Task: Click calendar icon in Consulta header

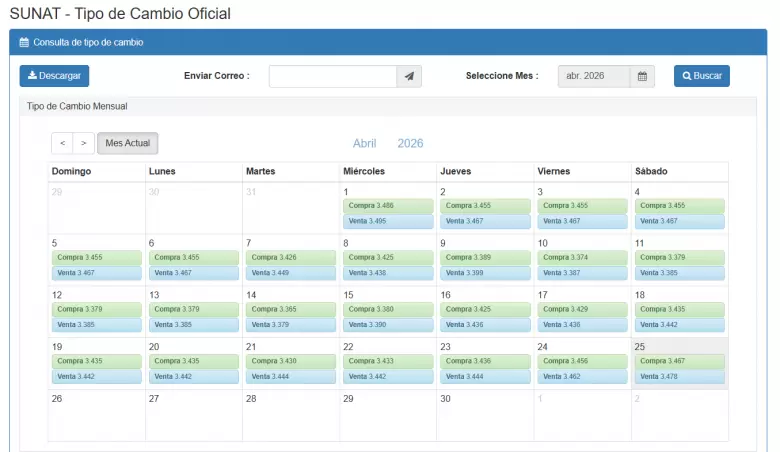Action: point(24,43)
